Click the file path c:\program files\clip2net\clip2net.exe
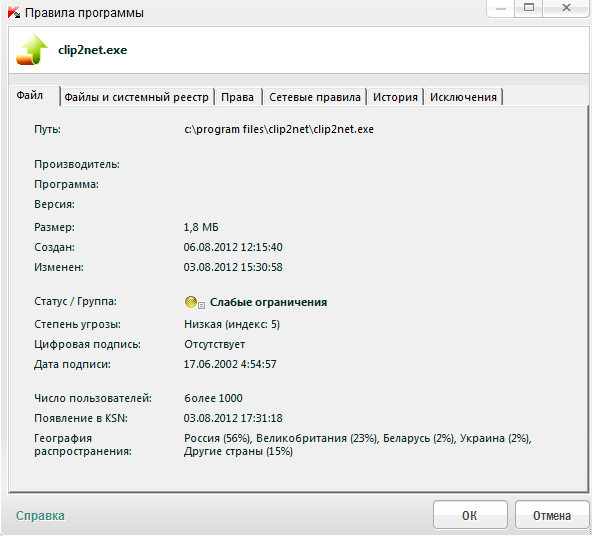 pos(279,129)
